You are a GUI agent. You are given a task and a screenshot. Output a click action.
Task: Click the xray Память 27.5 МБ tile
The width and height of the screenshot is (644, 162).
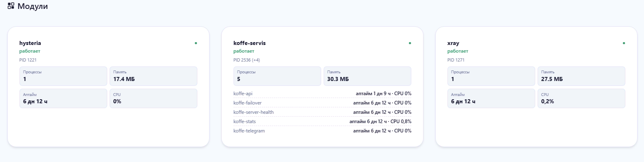(x=581, y=76)
